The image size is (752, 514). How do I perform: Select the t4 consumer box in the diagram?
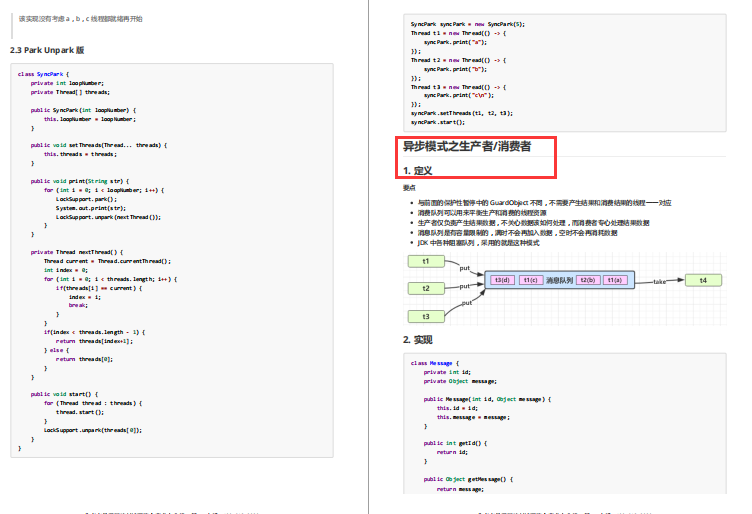pos(703,280)
